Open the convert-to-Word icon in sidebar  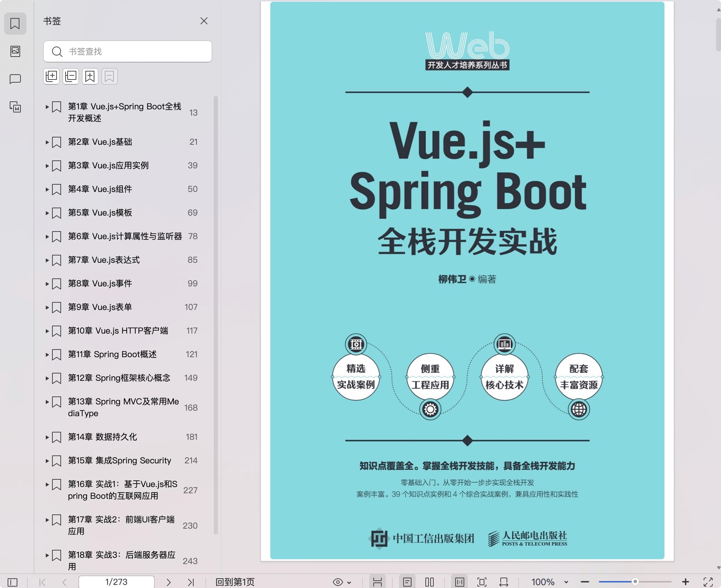click(15, 107)
